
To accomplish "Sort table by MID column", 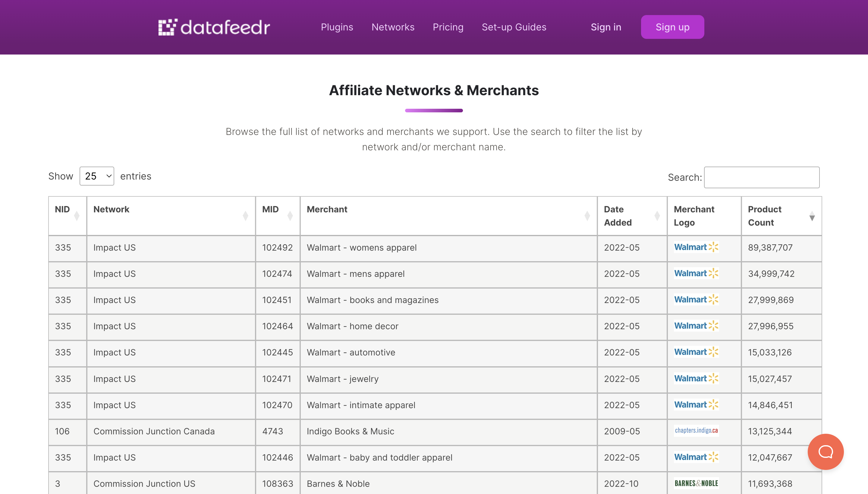I will tap(278, 216).
